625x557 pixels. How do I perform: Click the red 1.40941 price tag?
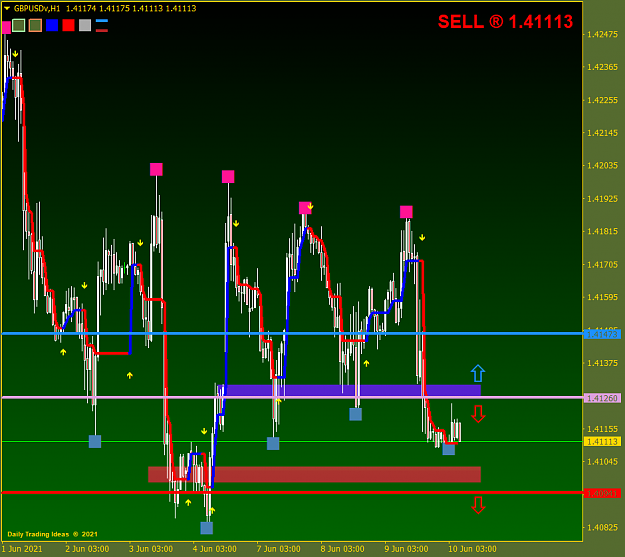click(602, 494)
